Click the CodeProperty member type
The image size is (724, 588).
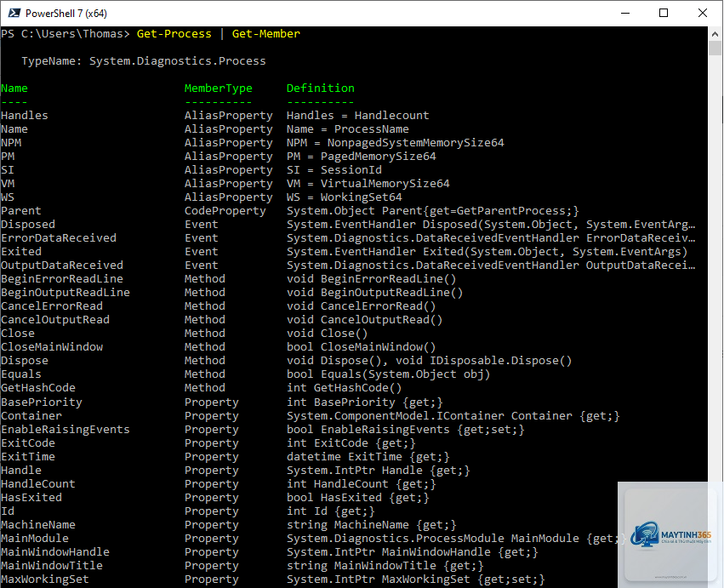pos(225,211)
